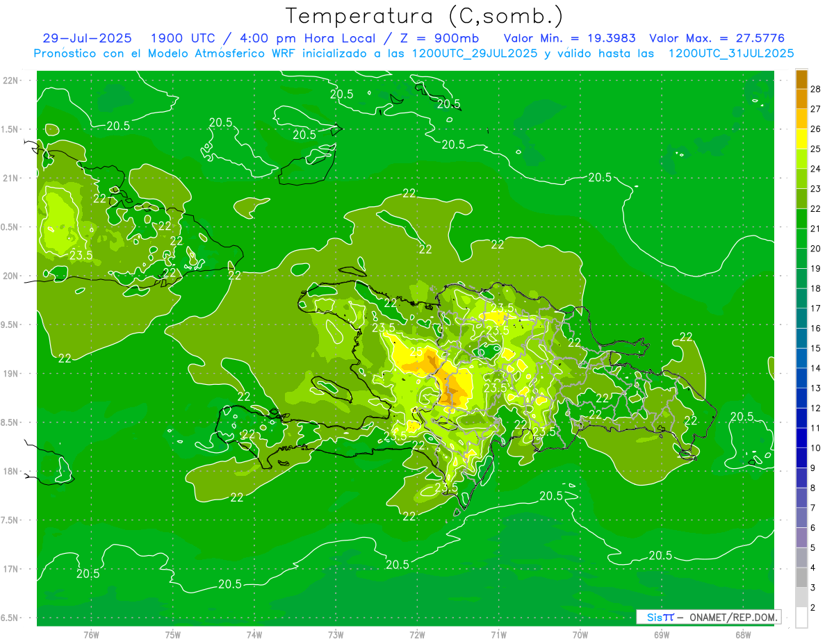Click the title "Temperatura (C,somb.)"
Viewport: 834px width, 644px height.
tap(424, 17)
